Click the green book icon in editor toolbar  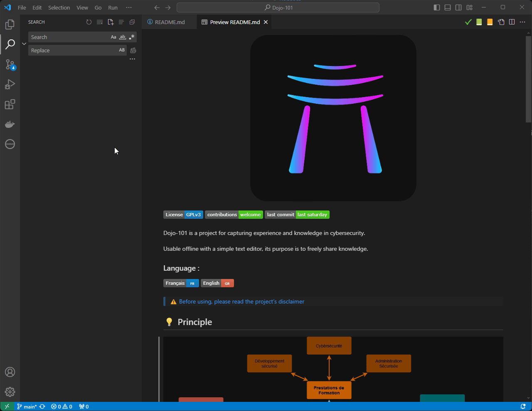(479, 22)
